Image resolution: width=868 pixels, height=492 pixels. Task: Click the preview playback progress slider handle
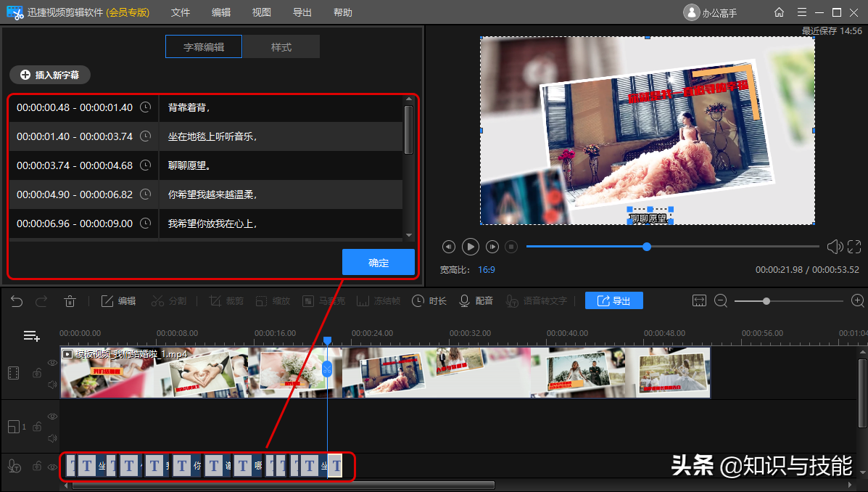click(647, 247)
